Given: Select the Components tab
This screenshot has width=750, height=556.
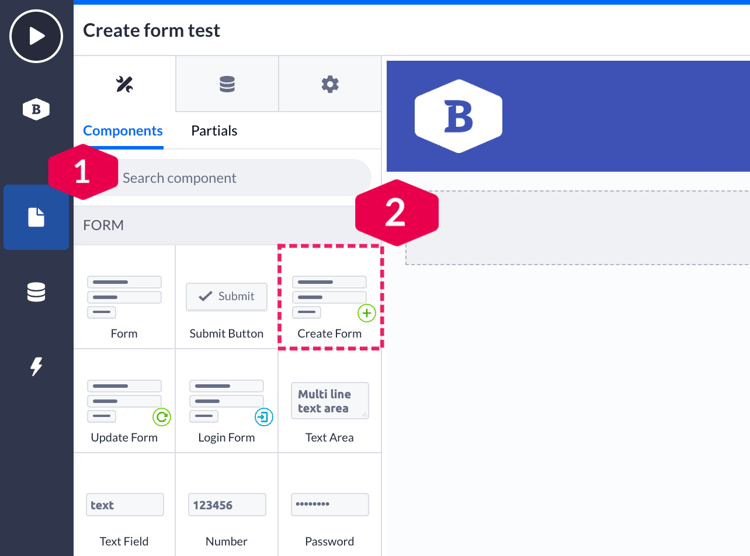Looking at the screenshot, I should (x=123, y=130).
